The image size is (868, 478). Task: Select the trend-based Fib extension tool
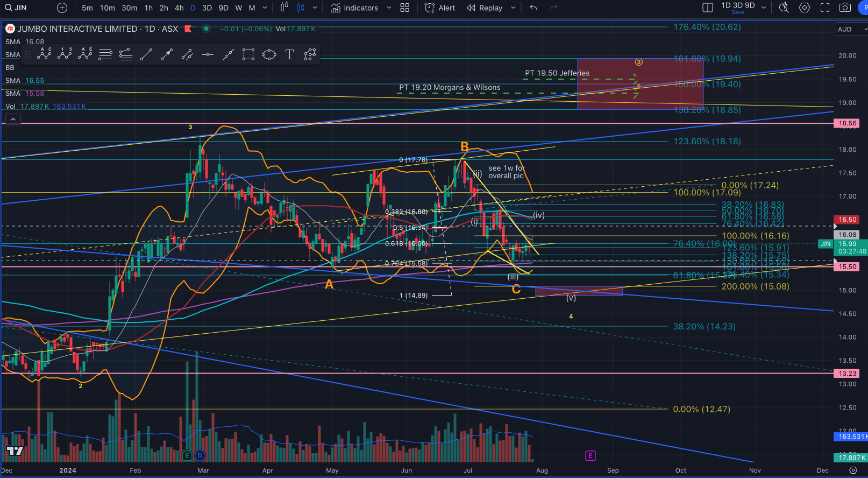[x=126, y=54]
